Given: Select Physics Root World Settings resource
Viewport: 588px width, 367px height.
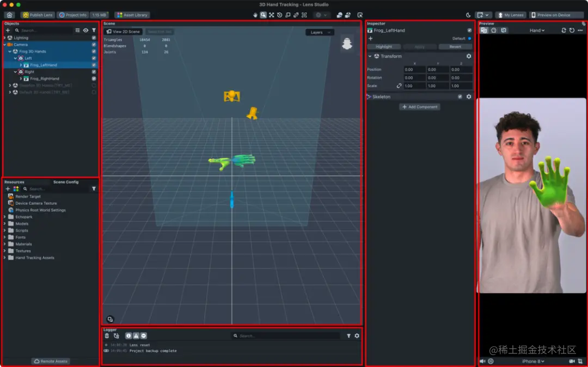Looking at the screenshot, I should click(x=40, y=210).
